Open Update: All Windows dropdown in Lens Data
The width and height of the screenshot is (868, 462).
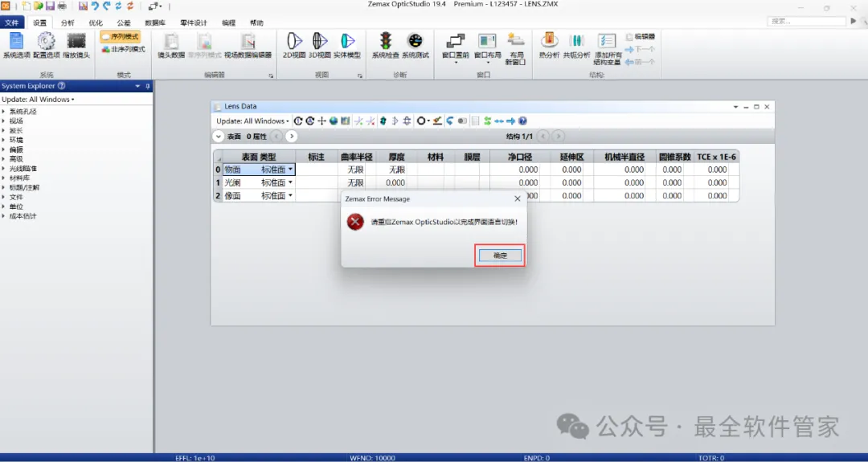[252, 121]
